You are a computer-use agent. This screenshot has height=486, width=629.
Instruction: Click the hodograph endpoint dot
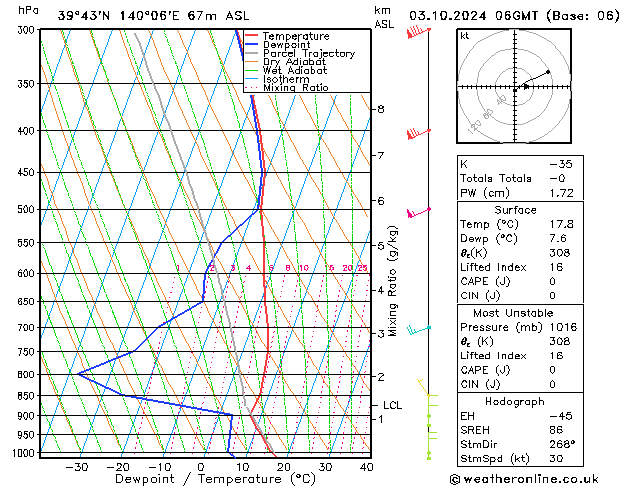pos(548,72)
